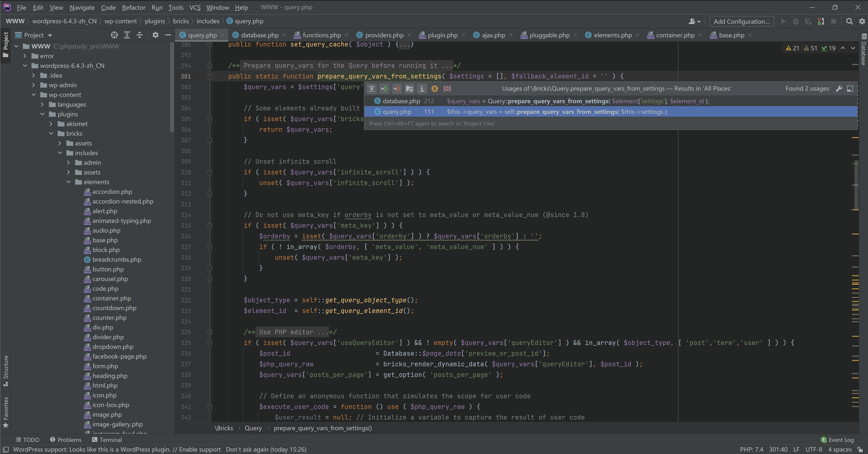Expand the akismet folder
868x454 pixels.
(x=51, y=124)
